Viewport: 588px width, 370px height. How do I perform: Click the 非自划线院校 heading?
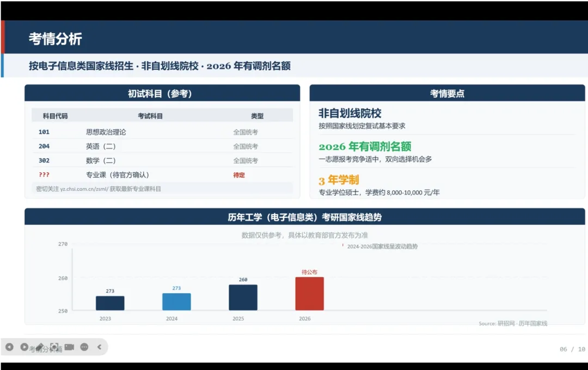350,113
